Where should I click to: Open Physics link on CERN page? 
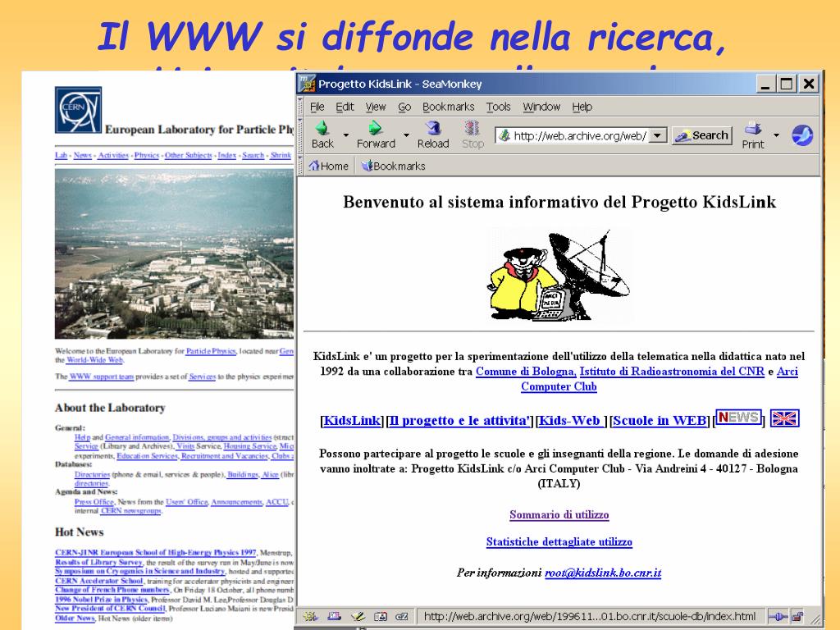(146, 155)
